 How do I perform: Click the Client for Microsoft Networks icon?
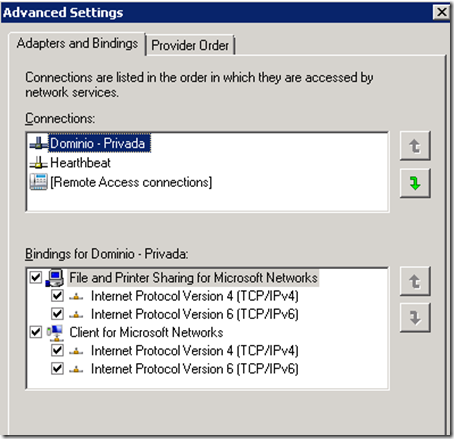pyautogui.click(x=55, y=333)
